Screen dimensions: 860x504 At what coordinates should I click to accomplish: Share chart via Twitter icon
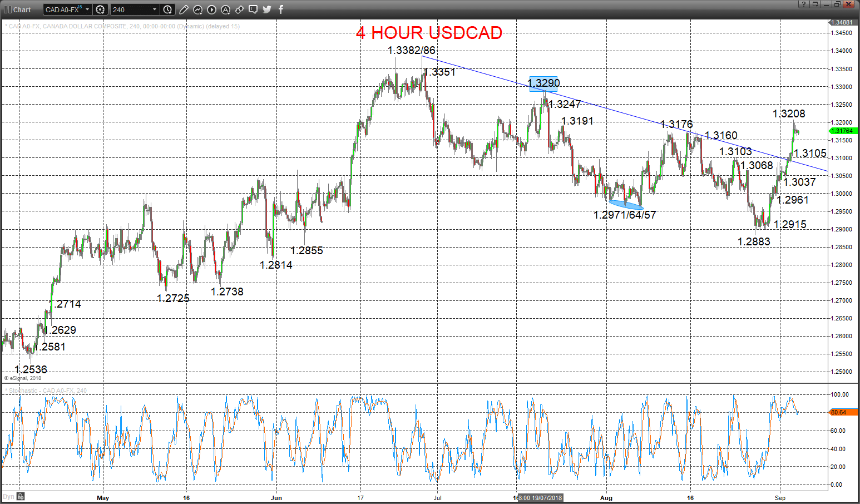click(267, 9)
